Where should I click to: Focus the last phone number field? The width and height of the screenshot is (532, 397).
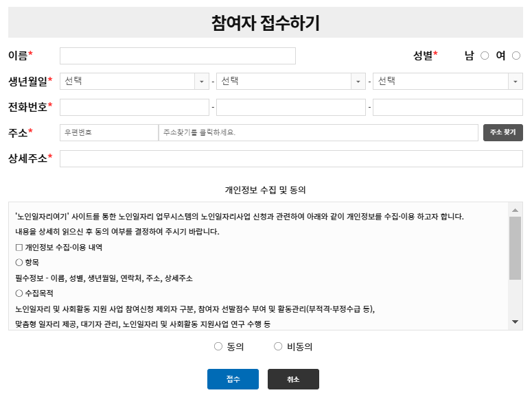(x=448, y=107)
